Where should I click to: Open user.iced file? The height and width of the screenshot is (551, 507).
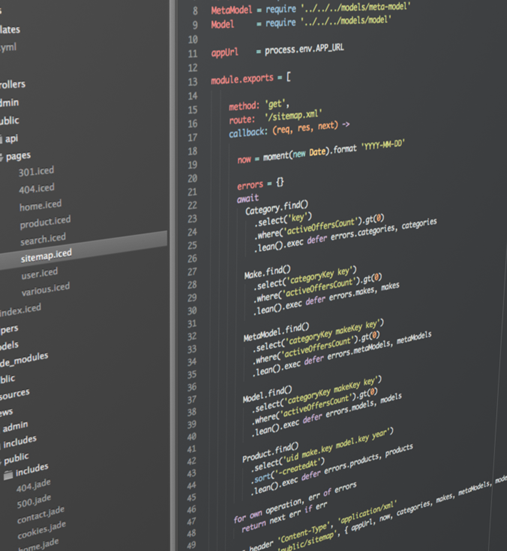(39, 273)
